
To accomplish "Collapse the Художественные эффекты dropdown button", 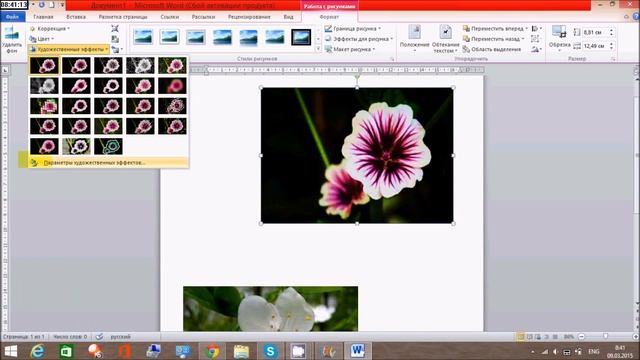I will [x=69, y=49].
